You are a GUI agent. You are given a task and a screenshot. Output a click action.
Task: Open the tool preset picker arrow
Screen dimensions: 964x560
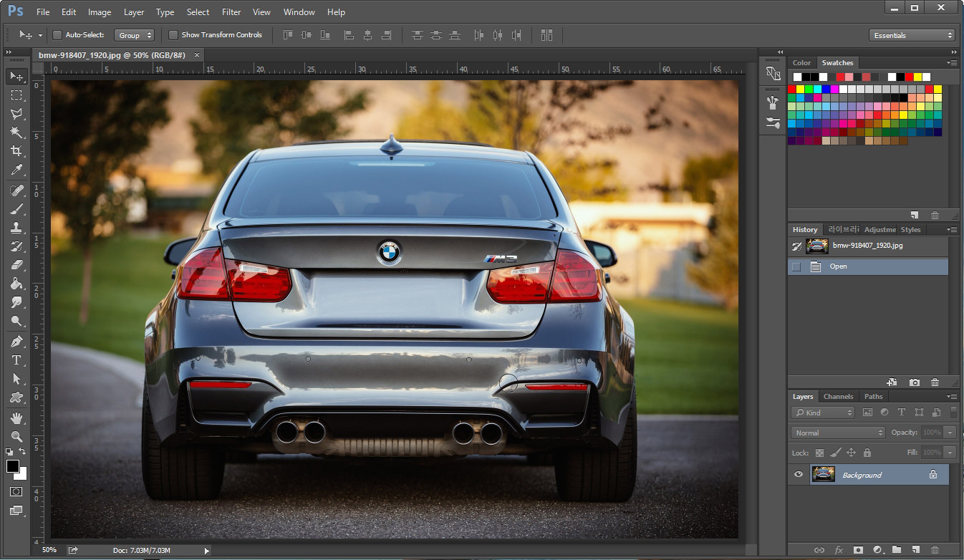pyautogui.click(x=40, y=35)
